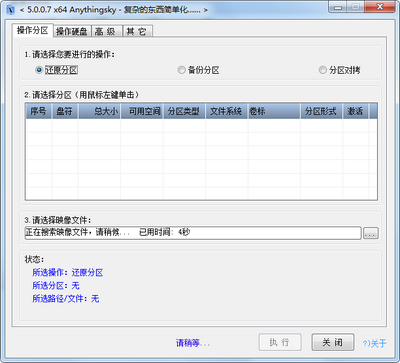Open the browse (...) button for image file
The image size is (400, 363).
371,233
